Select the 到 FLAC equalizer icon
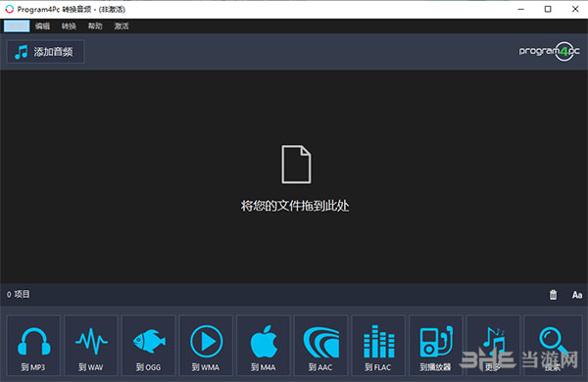This screenshot has height=382, width=588. pyautogui.click(x=378, y=346)
